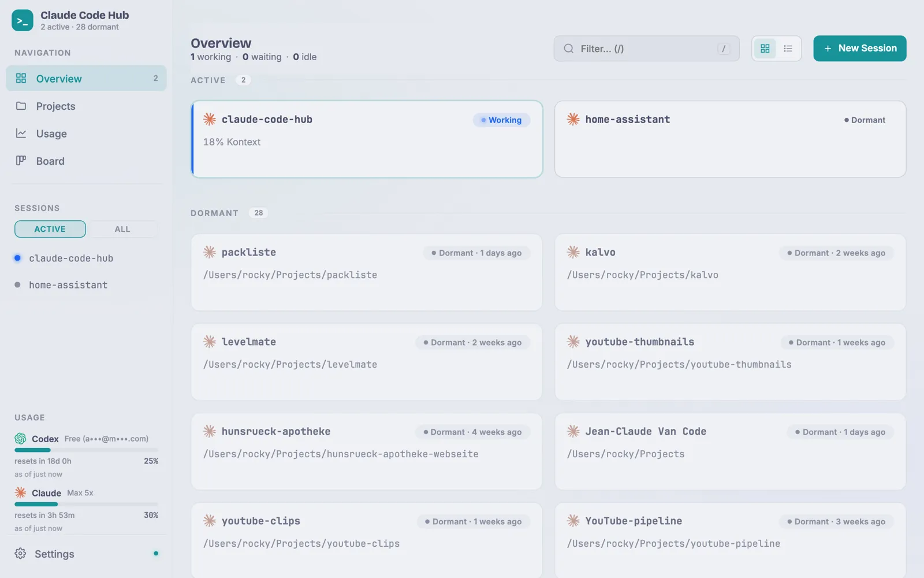Open the Usage chart icon
This screenshot has width=924, height=578.
(21, 133)
